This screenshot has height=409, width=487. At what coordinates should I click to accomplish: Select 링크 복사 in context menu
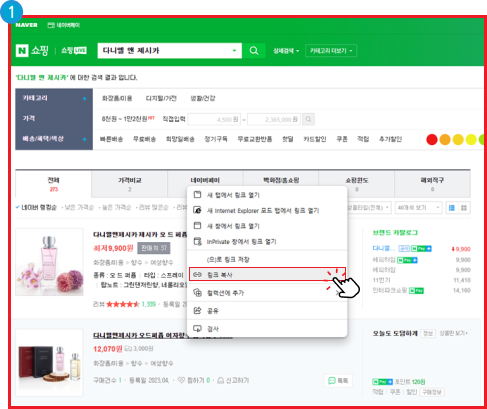[267, 274]
